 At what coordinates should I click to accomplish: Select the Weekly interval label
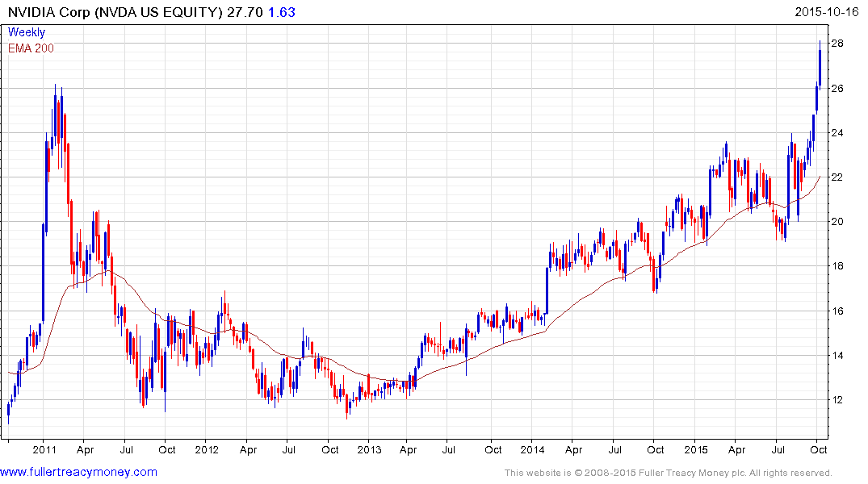click(x=27, y=32)
